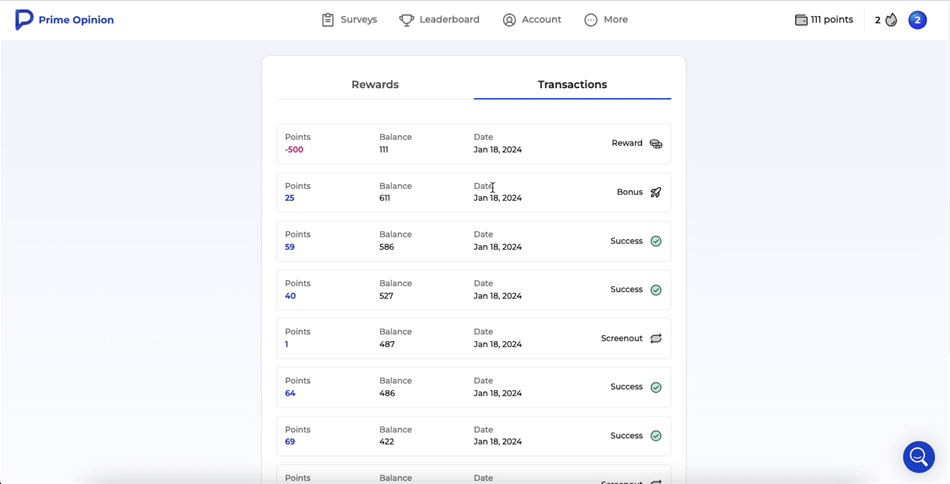Screen dimensions: 950x484
Task: Click the 40 points value
Action: click(290, 296)
